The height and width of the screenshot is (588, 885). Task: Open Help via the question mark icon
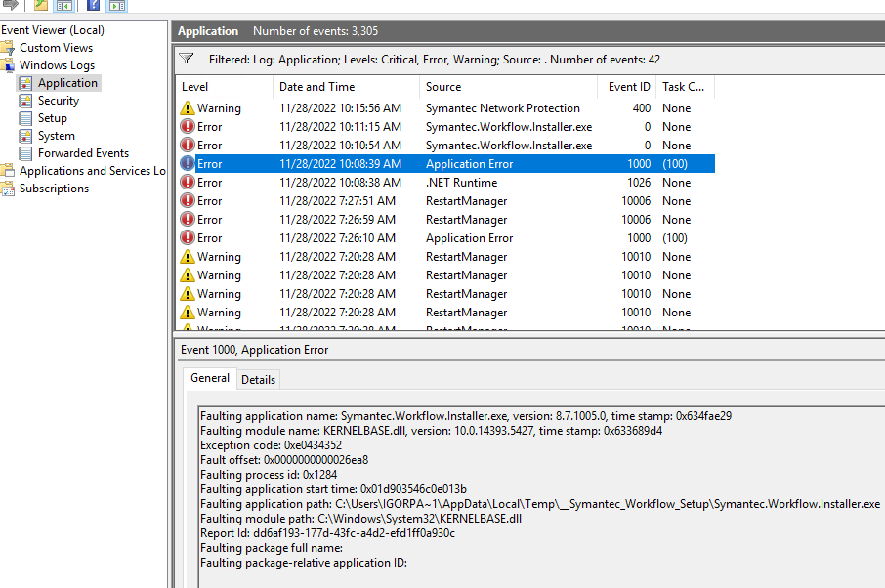[x=94, y=5]
